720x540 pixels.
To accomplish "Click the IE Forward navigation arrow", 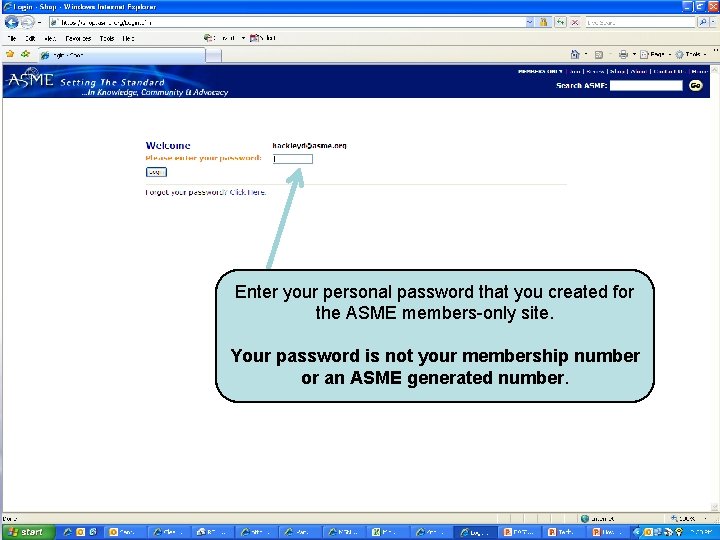I will 28,22.
